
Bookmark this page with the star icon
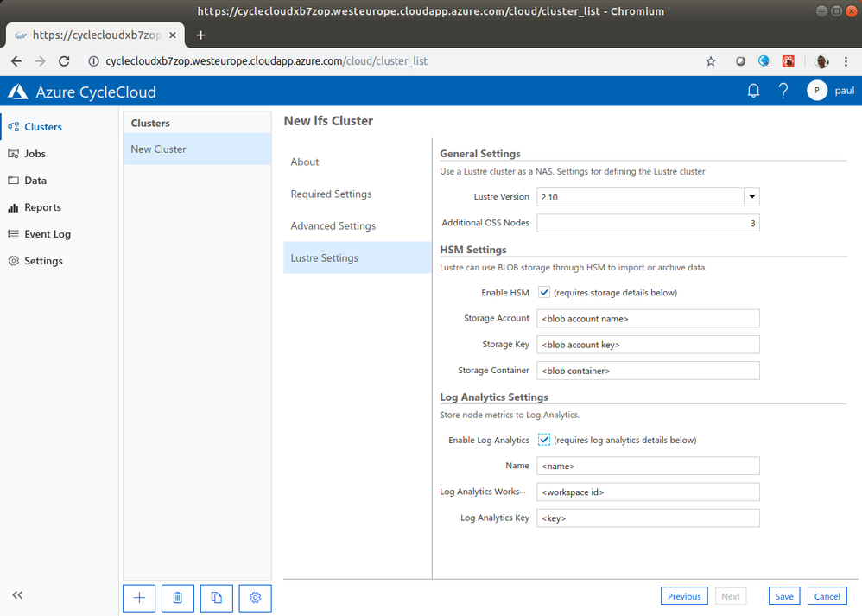(711, 61)
